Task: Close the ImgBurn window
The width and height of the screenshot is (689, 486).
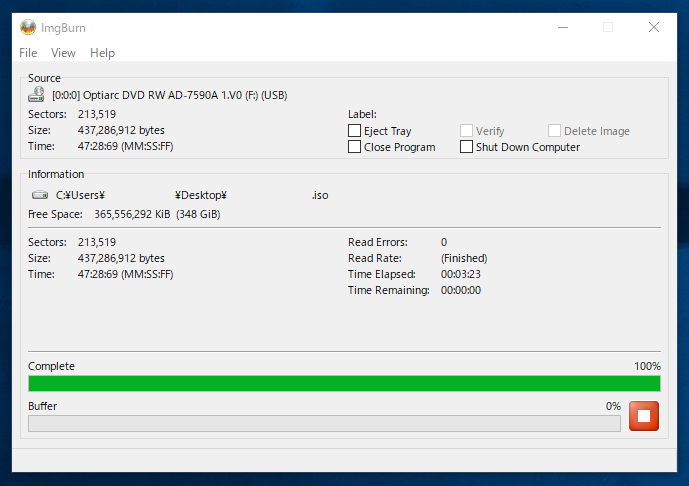Action: 654,27
